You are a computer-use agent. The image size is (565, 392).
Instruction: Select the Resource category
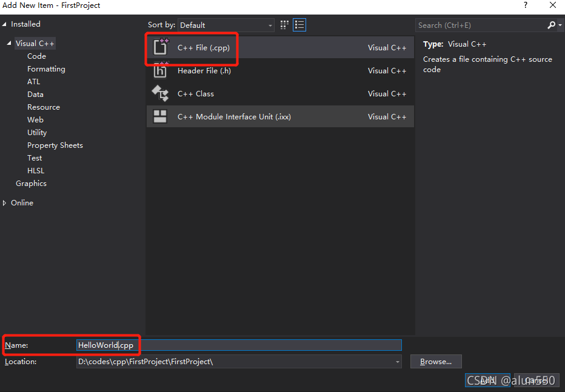44,107
